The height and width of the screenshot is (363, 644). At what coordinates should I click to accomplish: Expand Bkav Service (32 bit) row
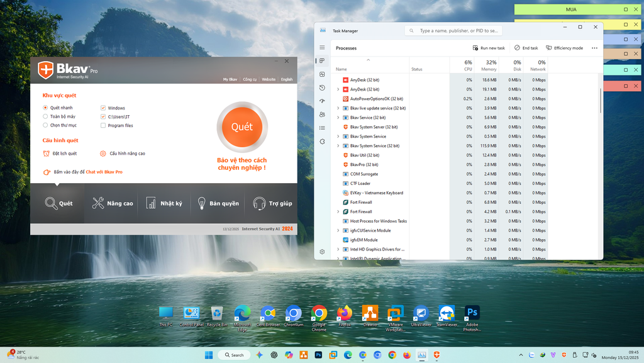pyautogui.click(x=338, y=118)
